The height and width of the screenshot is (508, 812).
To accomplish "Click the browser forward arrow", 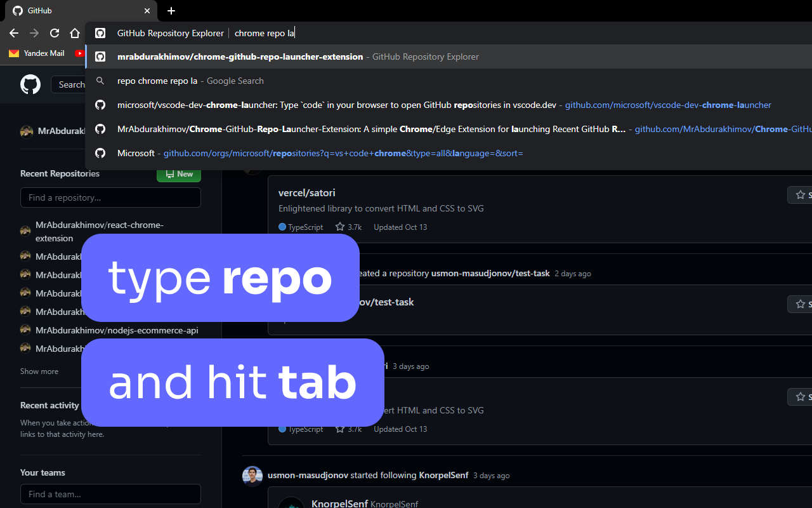I will [x=34, y=33].
